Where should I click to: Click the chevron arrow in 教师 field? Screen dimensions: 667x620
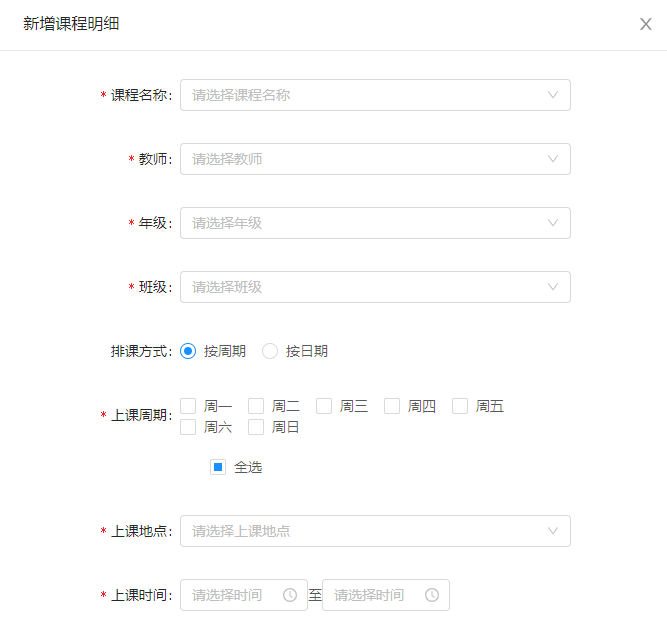tap(553, 159)
